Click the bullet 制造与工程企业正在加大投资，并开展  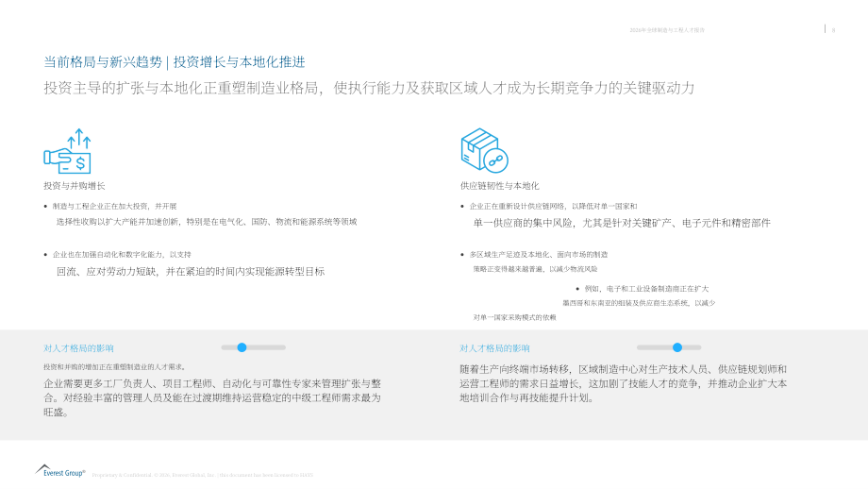(x=114, y=206)
